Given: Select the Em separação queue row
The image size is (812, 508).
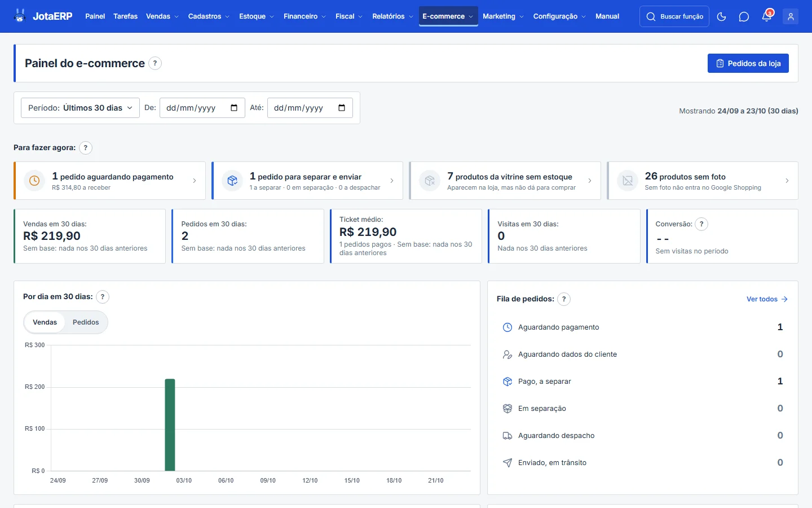Looking at the screenshot, I should 643,409.
